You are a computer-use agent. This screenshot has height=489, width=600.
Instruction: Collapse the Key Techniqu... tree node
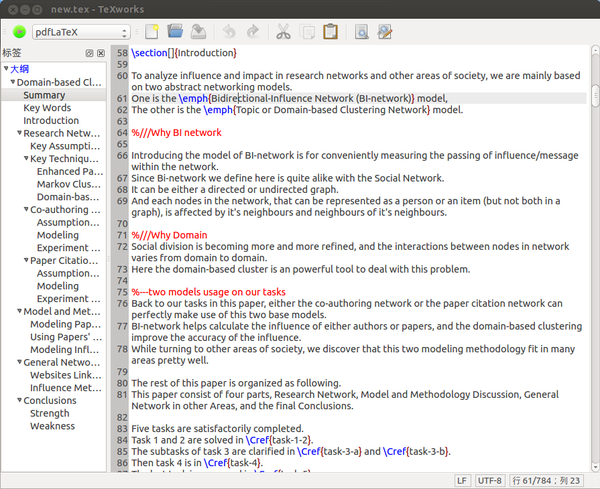pos(26,158)
